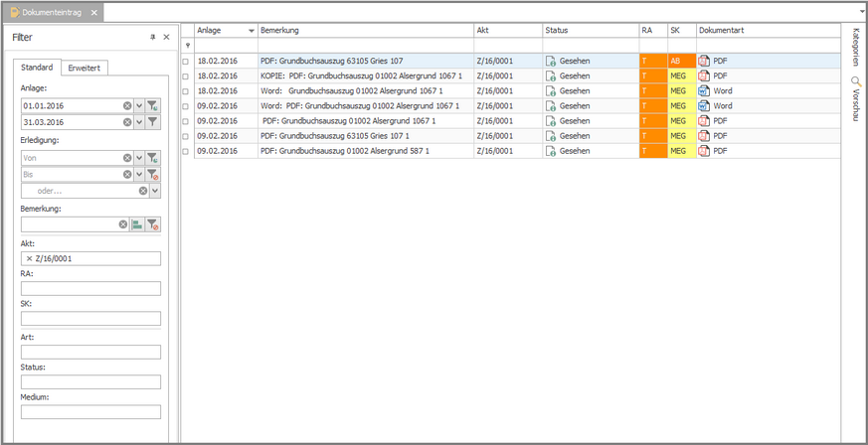868x445 pixels.
Task: Expand the Erledigung Von date dropdown
Action: (x=140, y=157)
